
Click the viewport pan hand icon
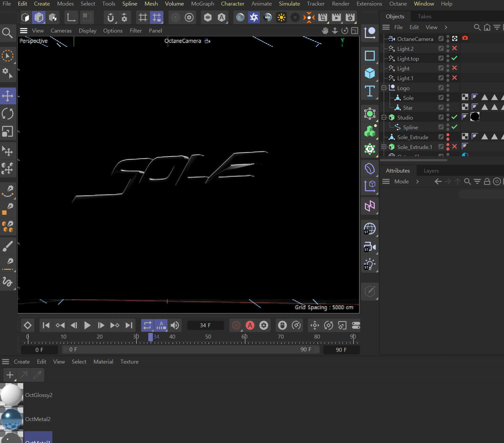point(325,30)
